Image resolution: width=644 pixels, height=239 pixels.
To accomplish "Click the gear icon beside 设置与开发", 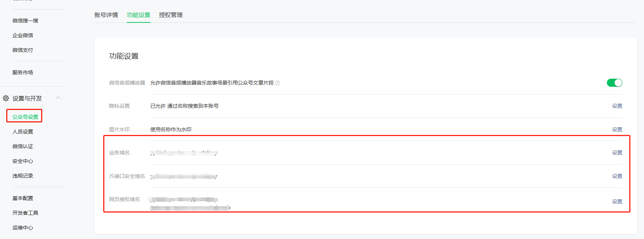I will pos(6,98).
